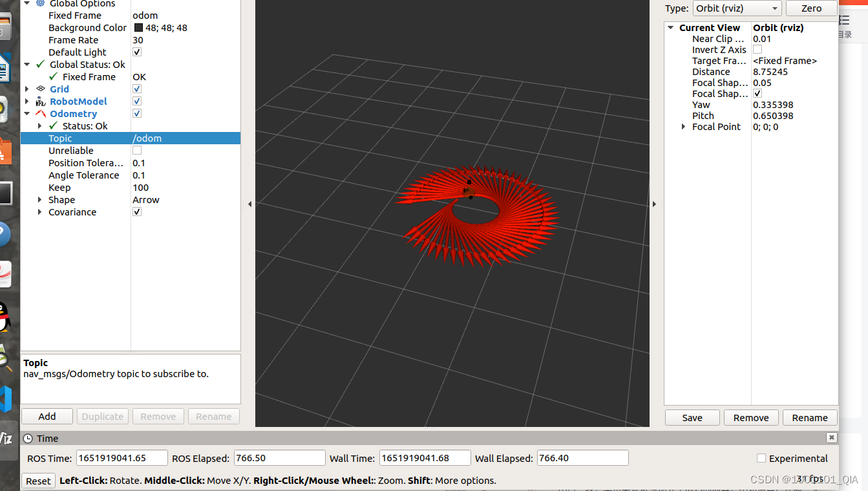
Task: Save the current view
Action: pos(692,417)
